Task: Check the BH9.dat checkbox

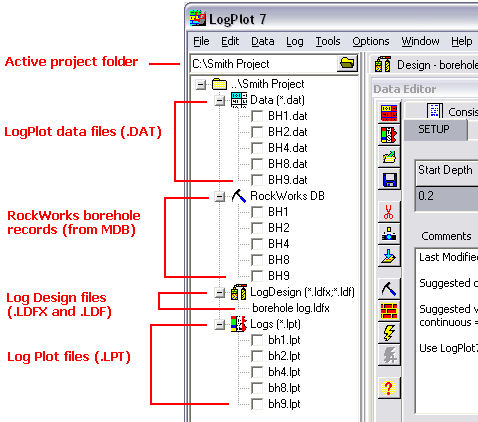Action: click(x=257, y=180)
